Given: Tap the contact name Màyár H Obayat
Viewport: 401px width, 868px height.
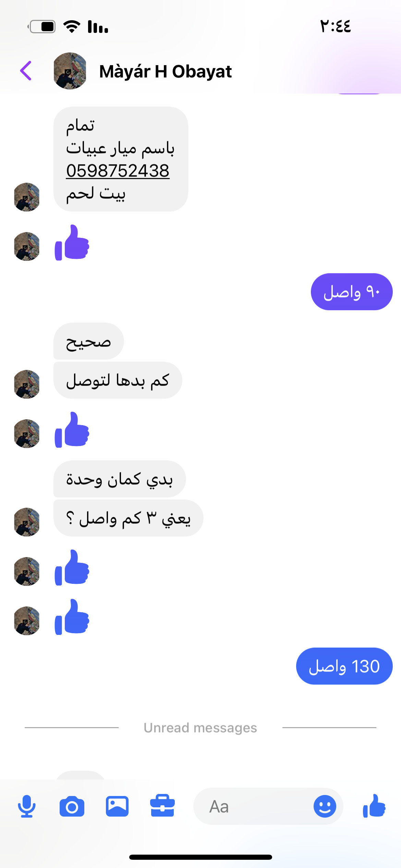Looking at the screenshot, I should (166, 71).
